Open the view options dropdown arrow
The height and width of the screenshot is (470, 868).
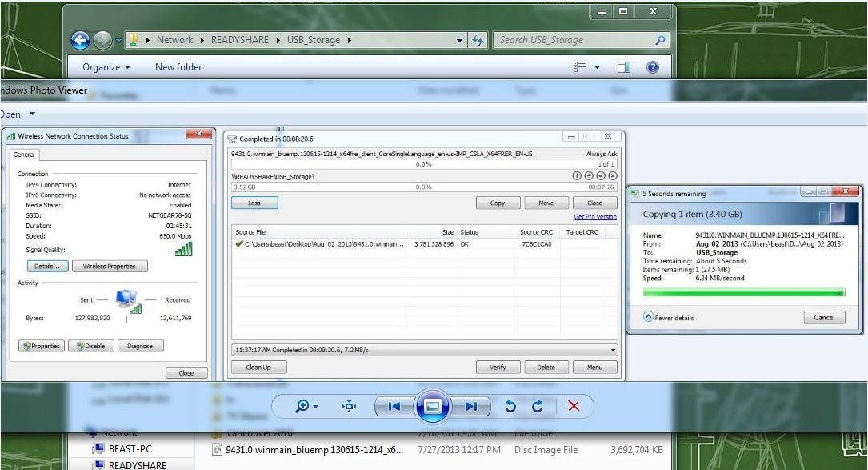click(597, 67)
